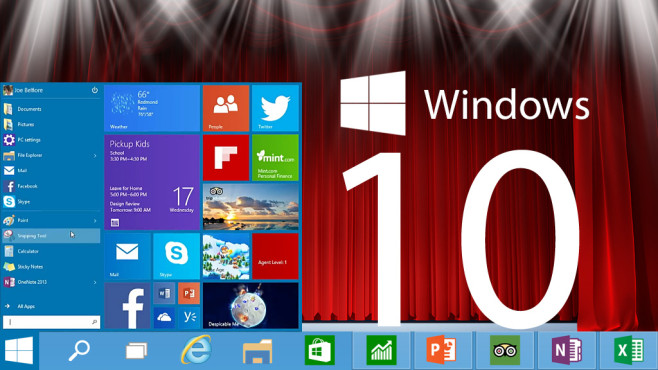
Task: Launch OneNote from the taskbar
Action: tap(566, 350)
